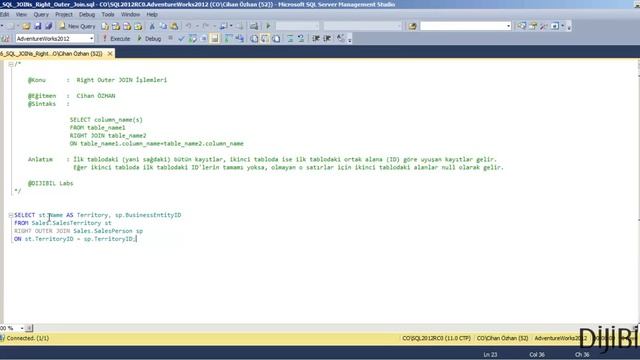Open the Activity Monitor icon
This screenshot has height=360, width=640.
254,26
